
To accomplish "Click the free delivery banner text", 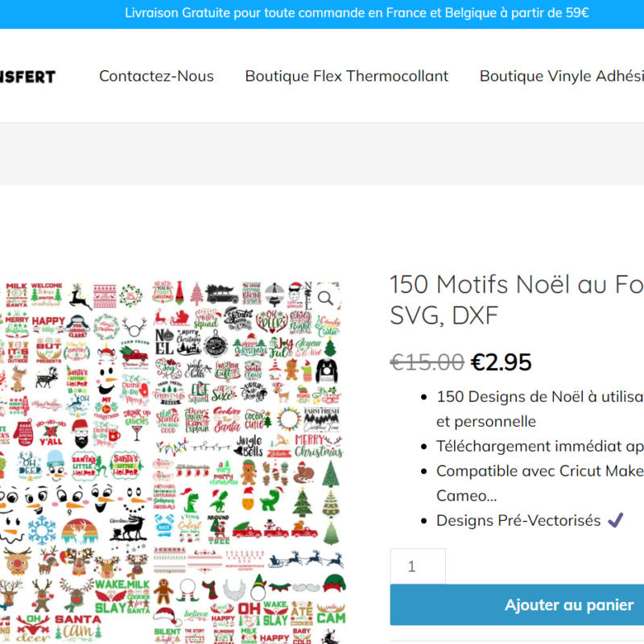I will click(357, 13).
